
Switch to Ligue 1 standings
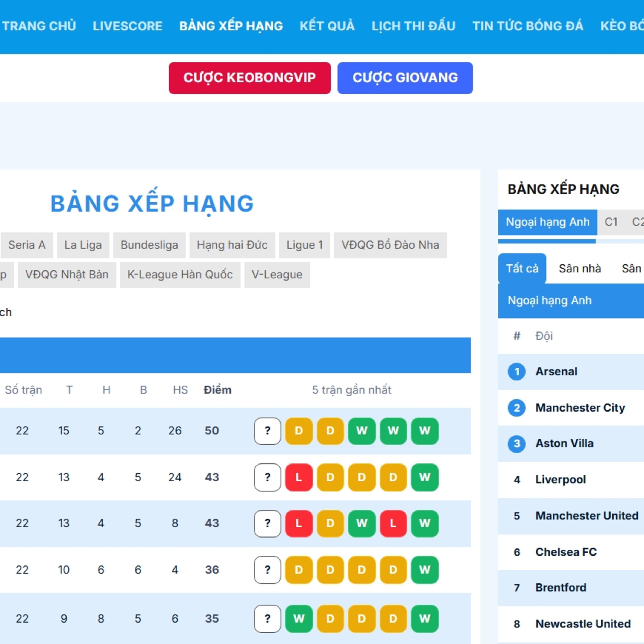[x=305, y=245]
